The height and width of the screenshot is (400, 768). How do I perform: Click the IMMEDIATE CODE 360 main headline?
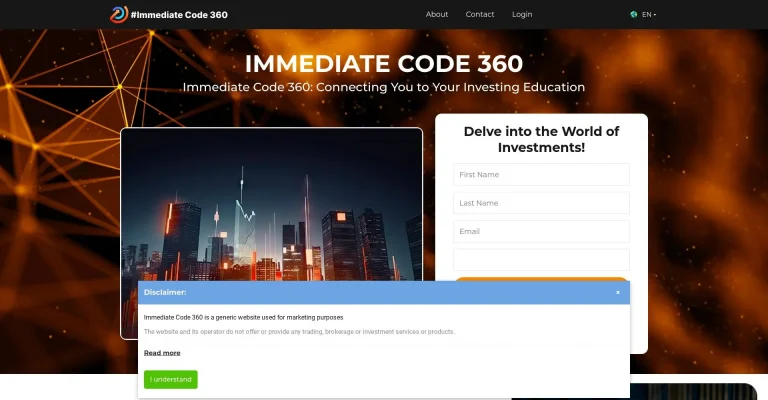(383, 63)
